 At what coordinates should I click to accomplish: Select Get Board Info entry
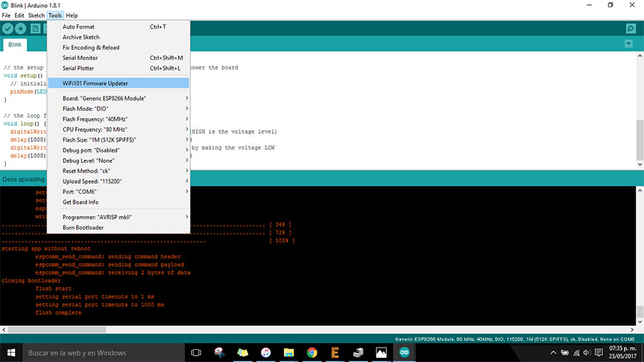119,202
